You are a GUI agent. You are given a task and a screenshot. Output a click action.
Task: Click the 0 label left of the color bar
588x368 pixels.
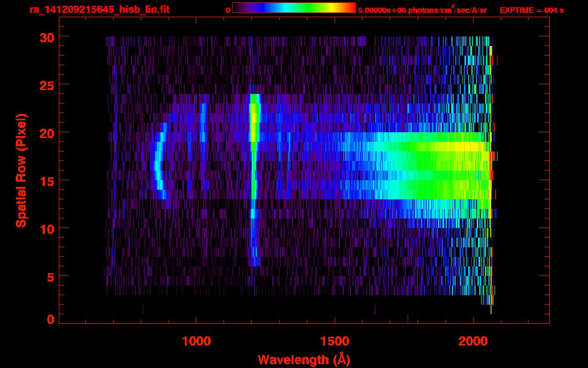coord(228,10)
